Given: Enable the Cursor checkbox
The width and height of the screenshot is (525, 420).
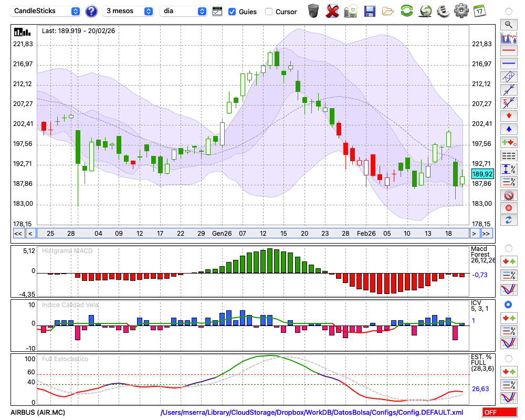Looking at the screenshot, I should pyautogui.click(x=269, y=12).
